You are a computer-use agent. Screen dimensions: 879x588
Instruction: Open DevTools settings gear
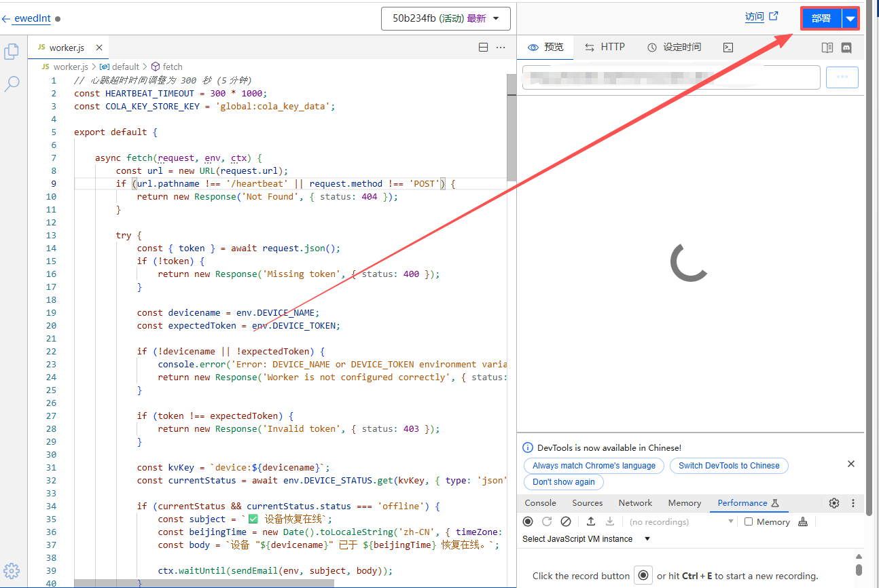click(x=834, y=503)
